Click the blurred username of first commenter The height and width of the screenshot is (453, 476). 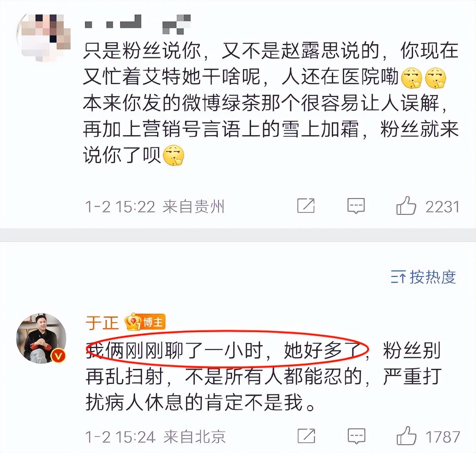click(137, 24)
